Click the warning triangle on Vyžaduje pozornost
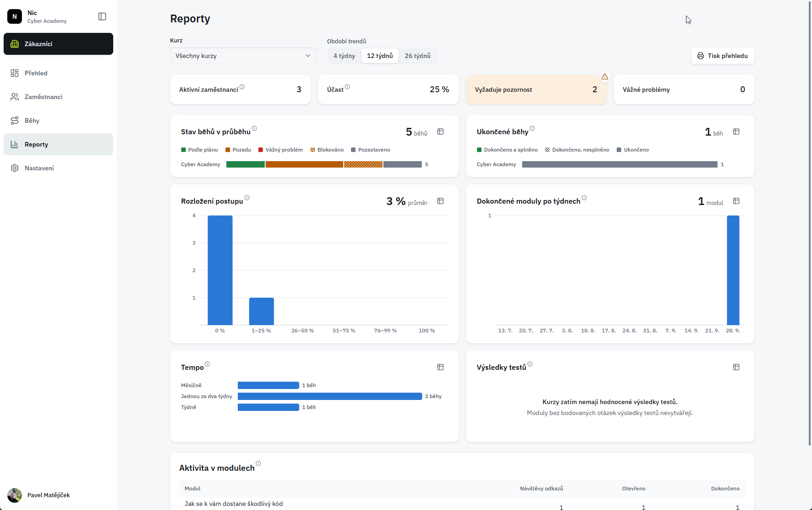This screenshot has width=812, height=510. 605,77
